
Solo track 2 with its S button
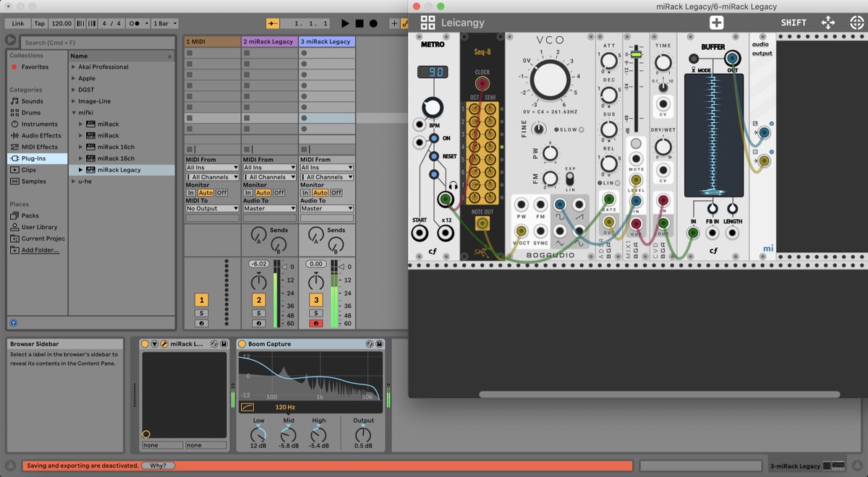259,313
